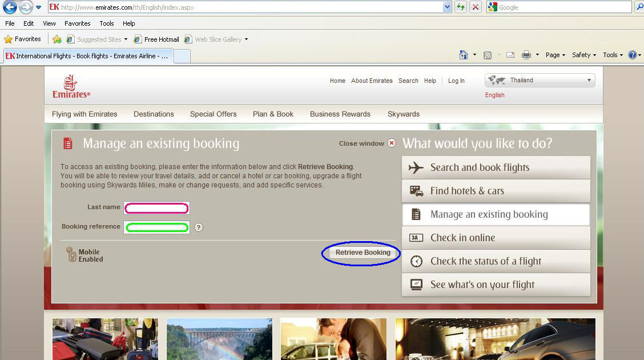Image resolution: width=644 pixels, height=360 pixels.
Task: Open the Business Rewards navigation tab
Action: [x=340, y=114]
